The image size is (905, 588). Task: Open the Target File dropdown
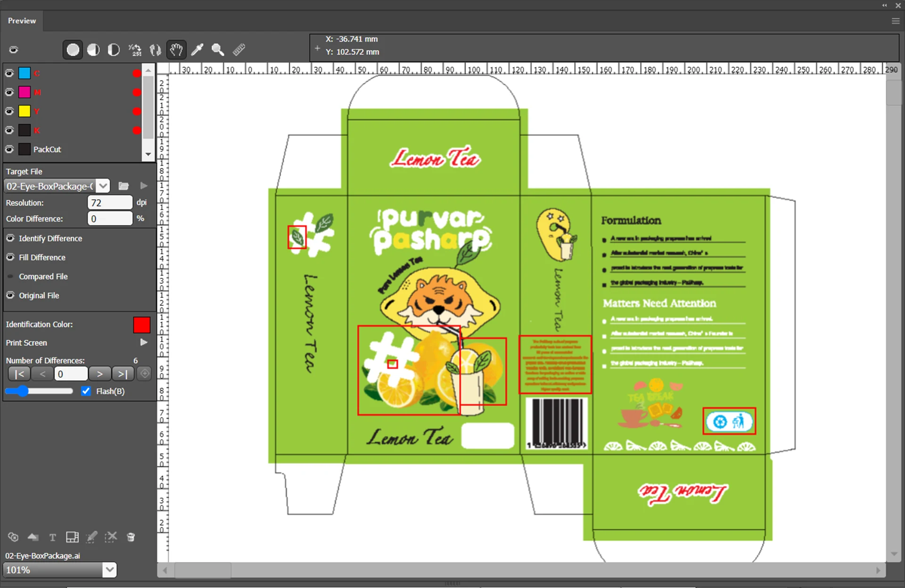point(103,186)
